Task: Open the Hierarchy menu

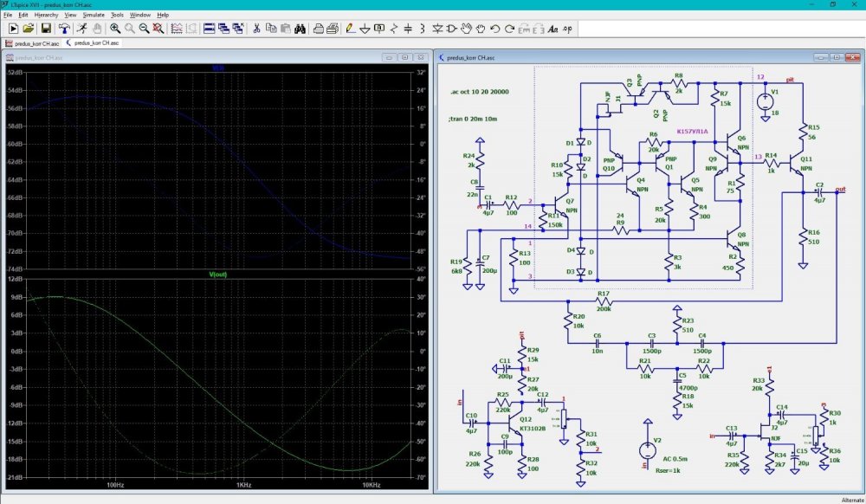Action: pyautogui.click(x=46, y=15)
